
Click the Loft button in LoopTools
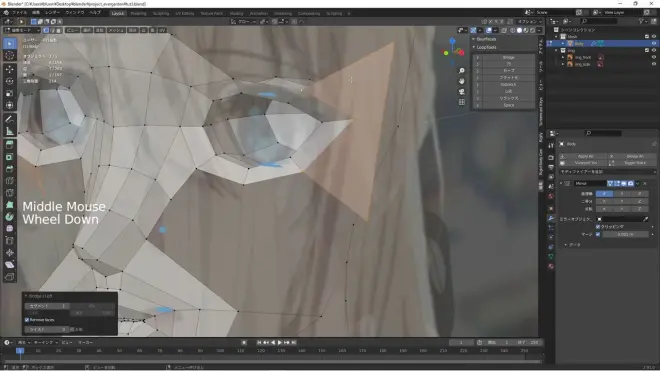[x=508, y=91]
